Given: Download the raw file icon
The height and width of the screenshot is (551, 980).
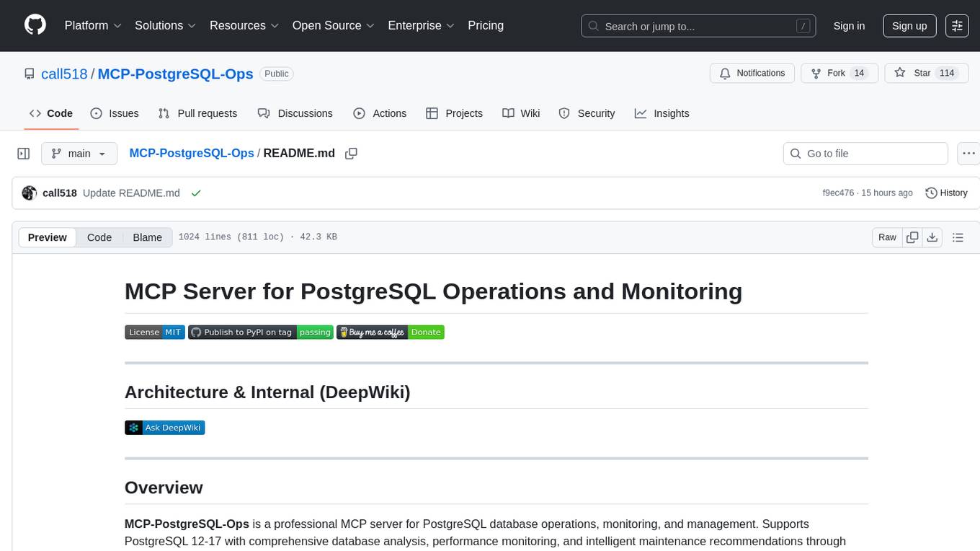Looking at the screenshot, I should tap(932, 237).
